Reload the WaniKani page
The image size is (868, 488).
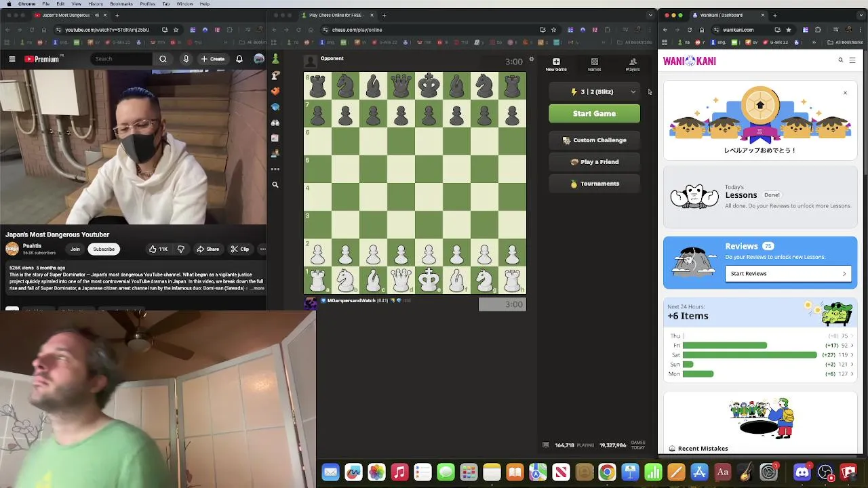click(690, 30)
